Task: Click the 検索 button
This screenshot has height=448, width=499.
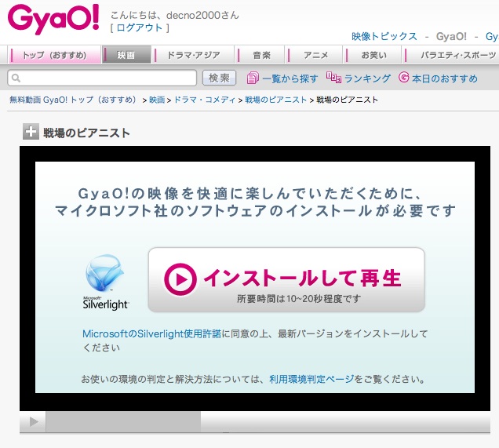Action: (219, 78)
